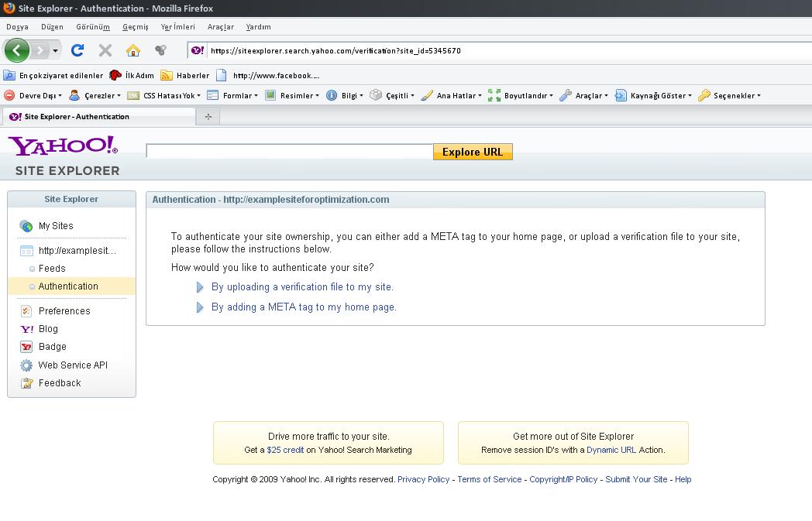812x521 pixels.
Task: Choose By uploading a verification file option
Action: pos(302,286)
